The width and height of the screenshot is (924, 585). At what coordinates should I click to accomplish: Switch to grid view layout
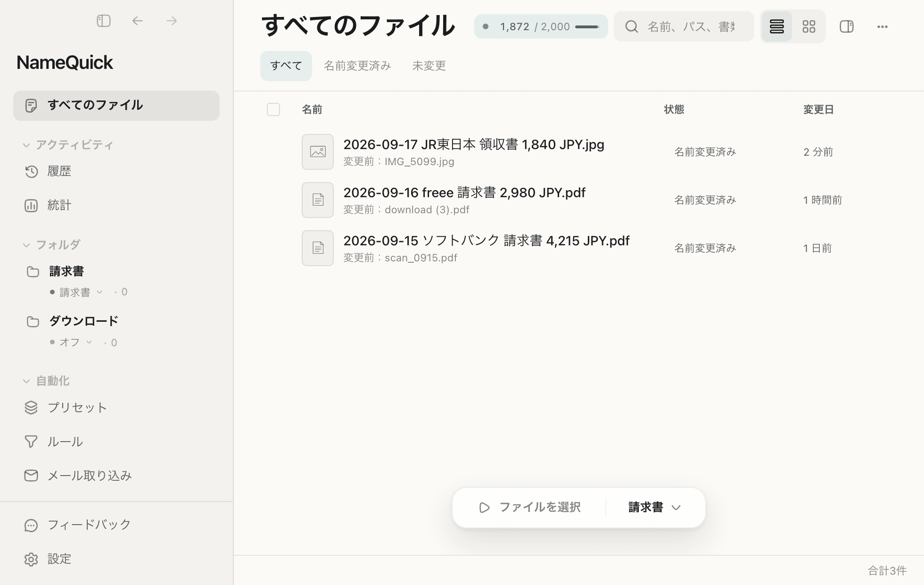coord(808,26)
